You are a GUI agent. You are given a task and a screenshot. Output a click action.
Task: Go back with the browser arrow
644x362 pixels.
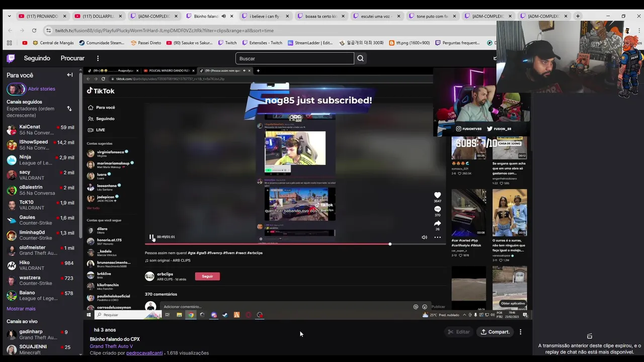[x=10, y=30]
